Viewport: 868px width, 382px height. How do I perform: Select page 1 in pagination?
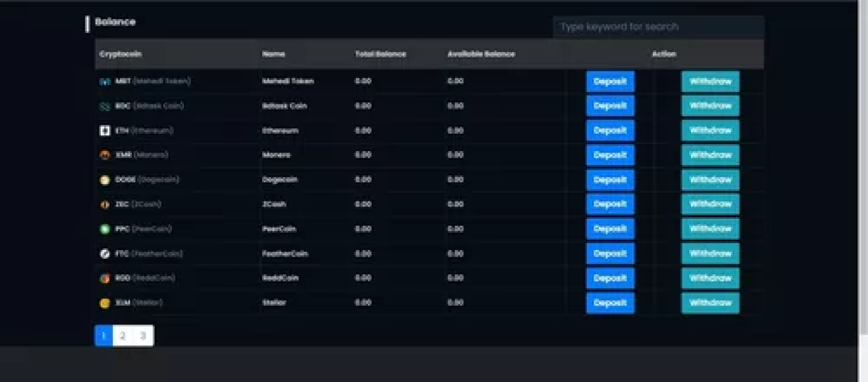104,335
